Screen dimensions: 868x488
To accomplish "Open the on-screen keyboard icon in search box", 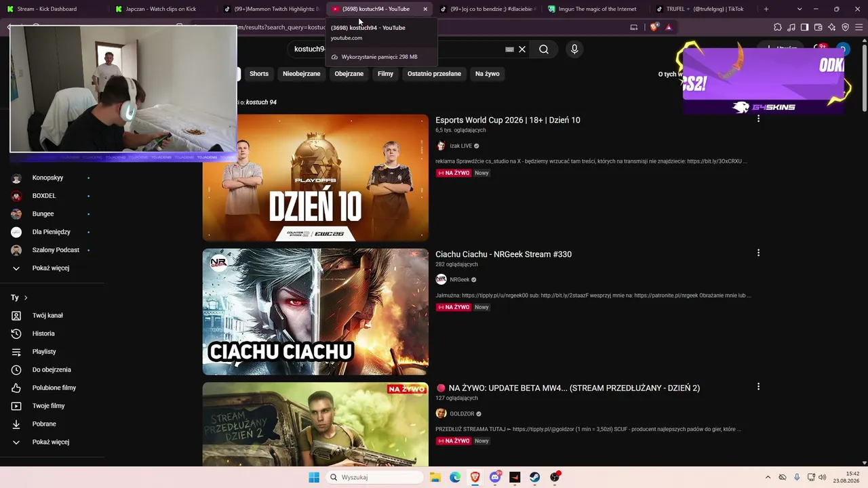I will [509, 49].
